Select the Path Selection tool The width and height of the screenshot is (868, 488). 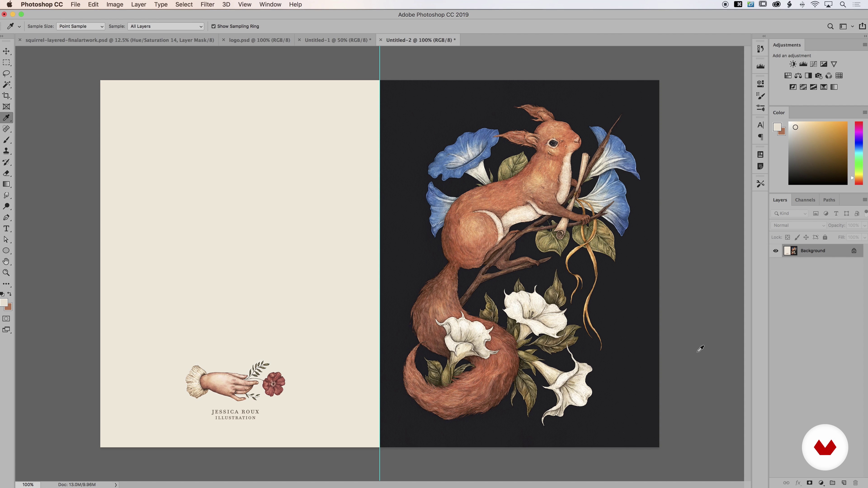pos(6,240)
